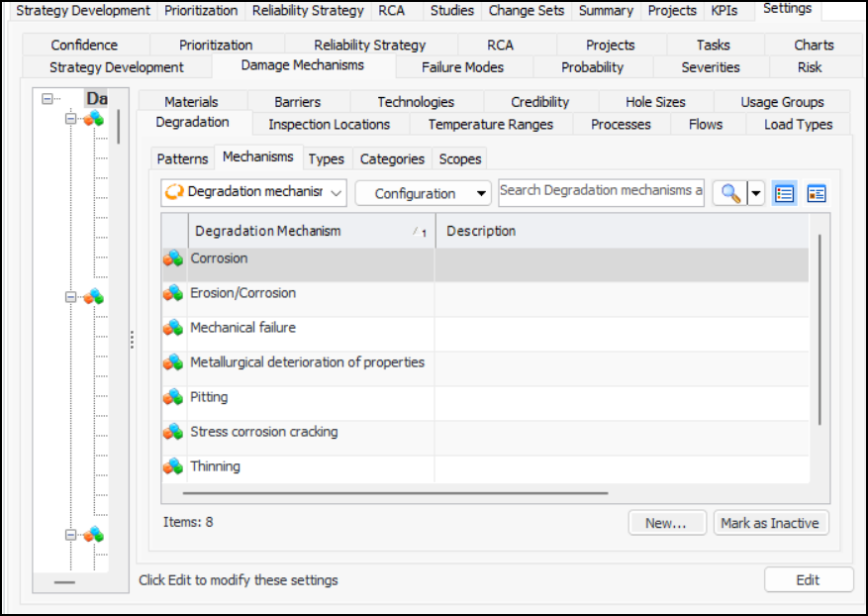This screenshot has width=868, height=616.
Task: Click into Search Degradation mechanisms field
Action: pos(601,192)
